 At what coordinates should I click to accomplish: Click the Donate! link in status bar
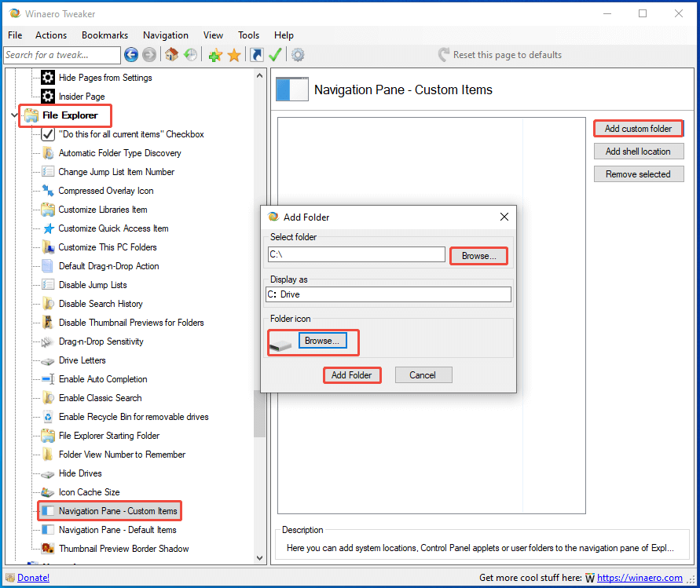point(33,578)
